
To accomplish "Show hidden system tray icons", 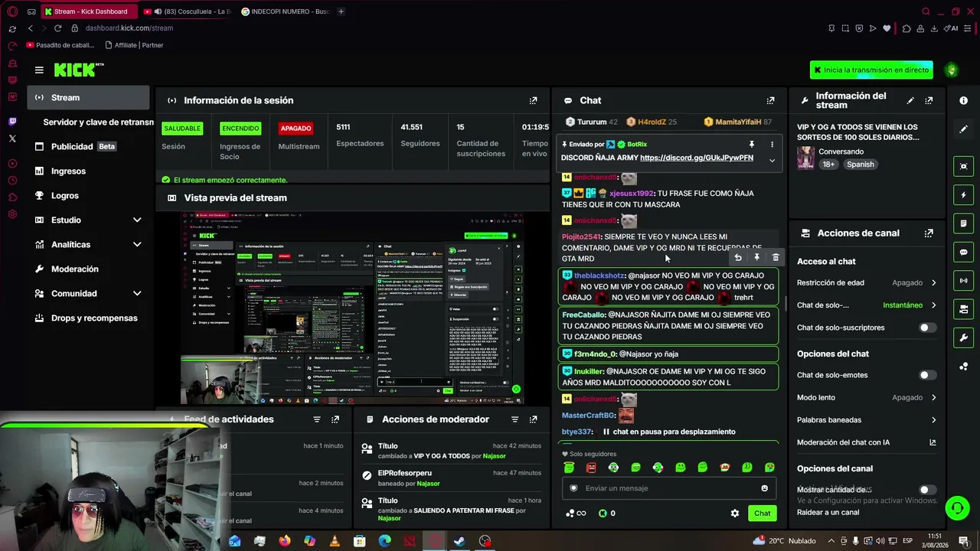I will [x=831, y=541].
